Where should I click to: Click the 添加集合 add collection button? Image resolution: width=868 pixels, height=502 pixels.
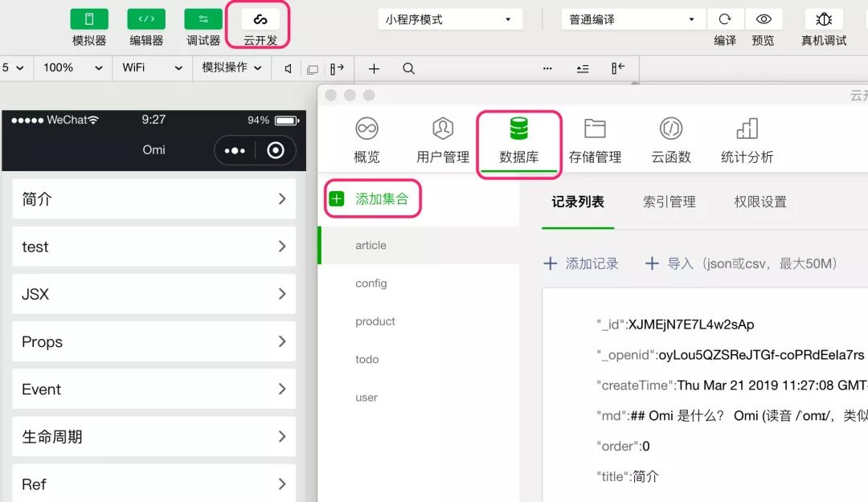click(x=369, y=198)
